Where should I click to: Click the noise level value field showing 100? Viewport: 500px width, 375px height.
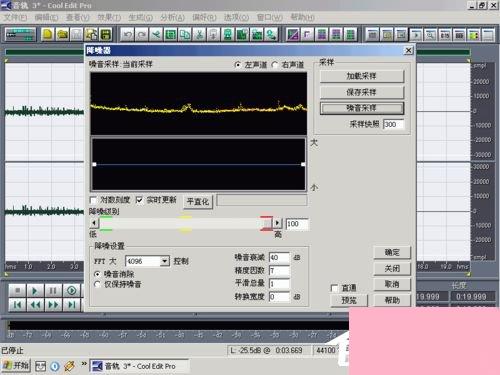click(x=297, y=224)
